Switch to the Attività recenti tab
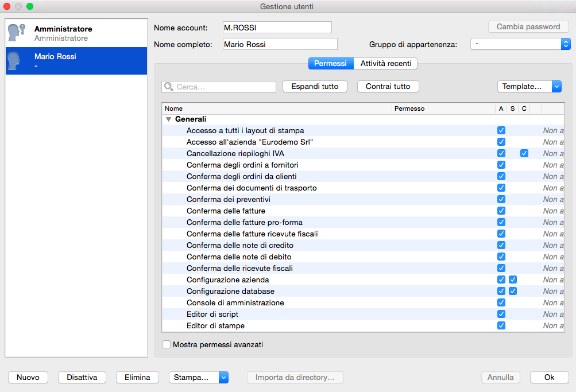Viewport: 576px width, 392px height. pyautogui.click(x=385, y=63)
